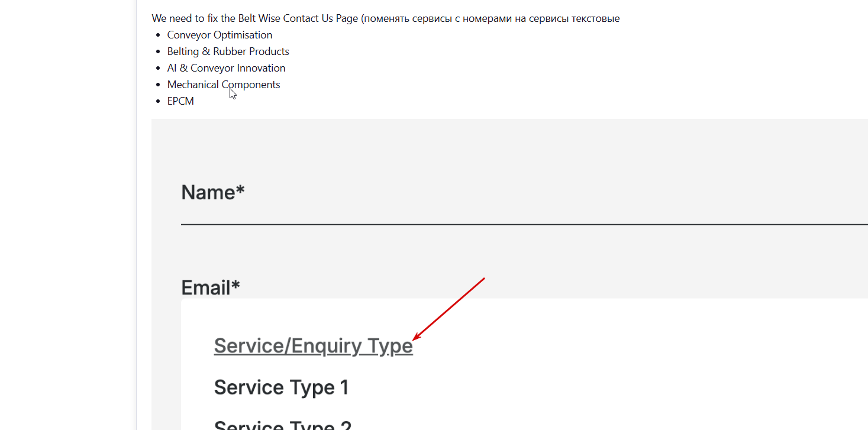Viewport: 868px width, 430px height.
Task: Pick the Service Type 2 option
Action: [x=282, y=425]
